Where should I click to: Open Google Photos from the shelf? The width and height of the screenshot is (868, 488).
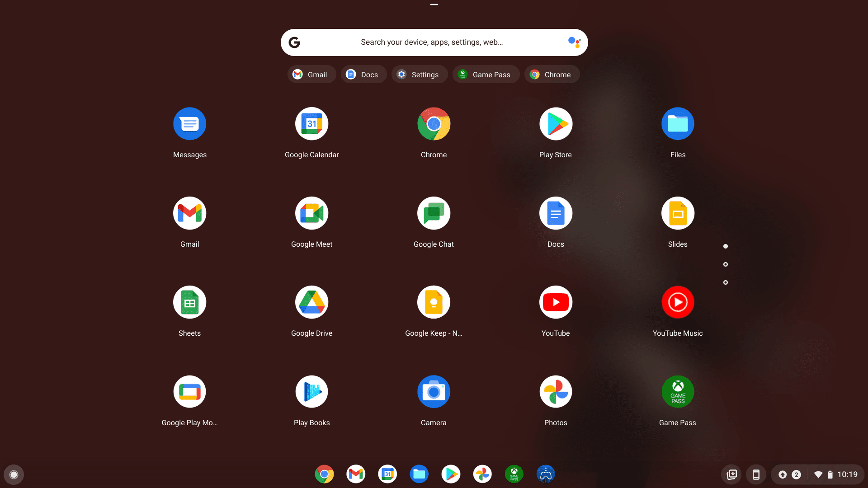pos(482,474)
